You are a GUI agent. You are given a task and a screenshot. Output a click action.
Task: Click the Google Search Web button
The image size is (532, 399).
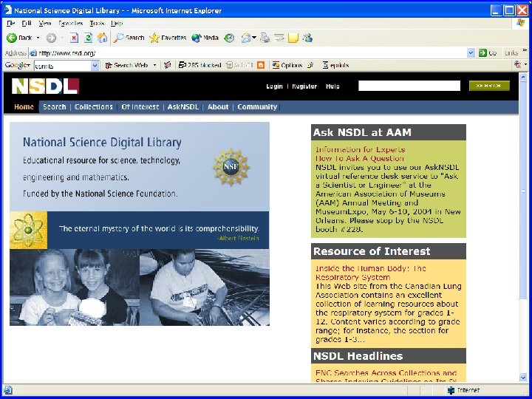click(x=126, y=66)
